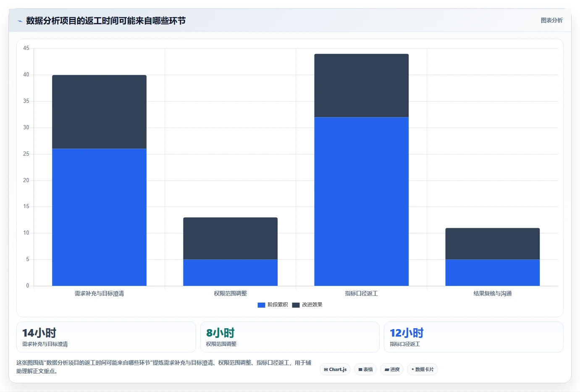Click 需求补充与目标澄清 caption under 14小时
The image size is (580, 392).
pos(45,344)
